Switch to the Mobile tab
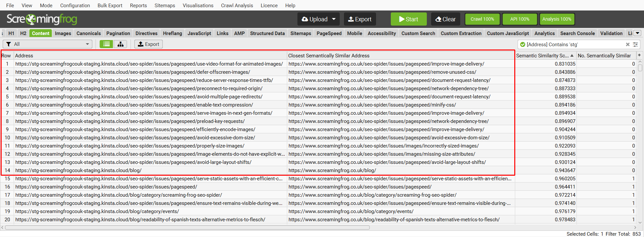 pos(354,33)
